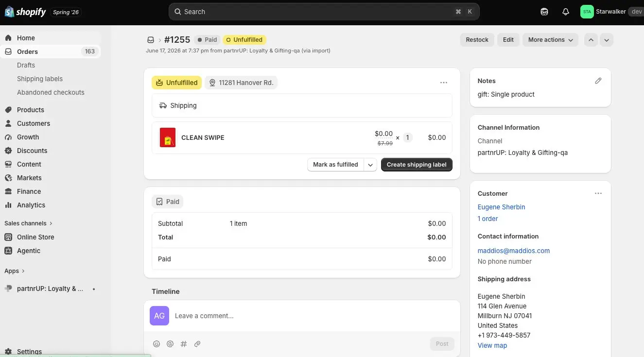Click the 1 order link
The image size is (644, 357).
point(487,219)
